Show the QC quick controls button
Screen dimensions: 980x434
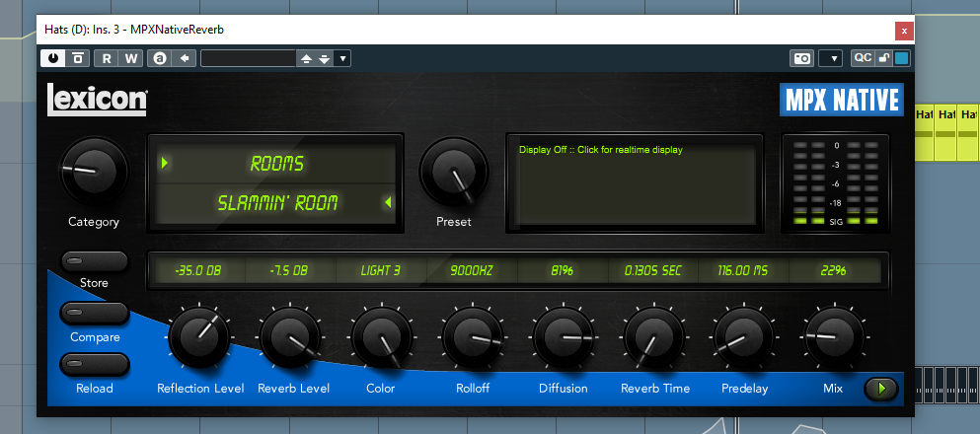(x=863, y=58)
